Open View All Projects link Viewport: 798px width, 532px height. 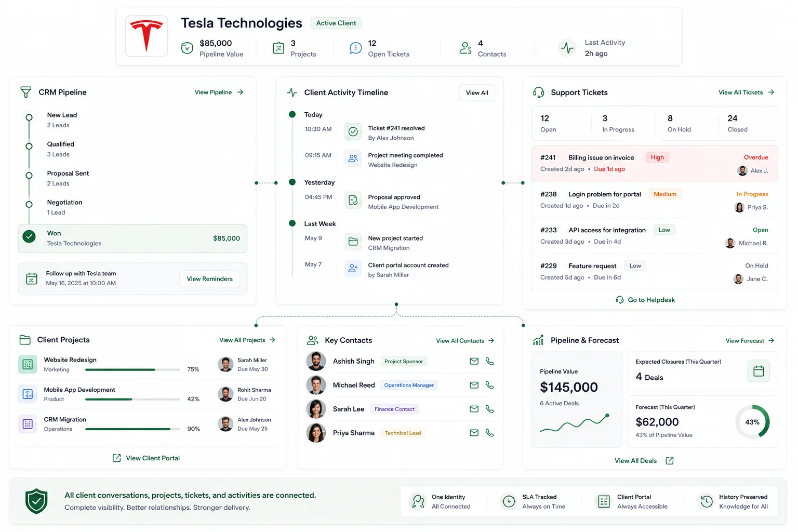click(247, 340)
